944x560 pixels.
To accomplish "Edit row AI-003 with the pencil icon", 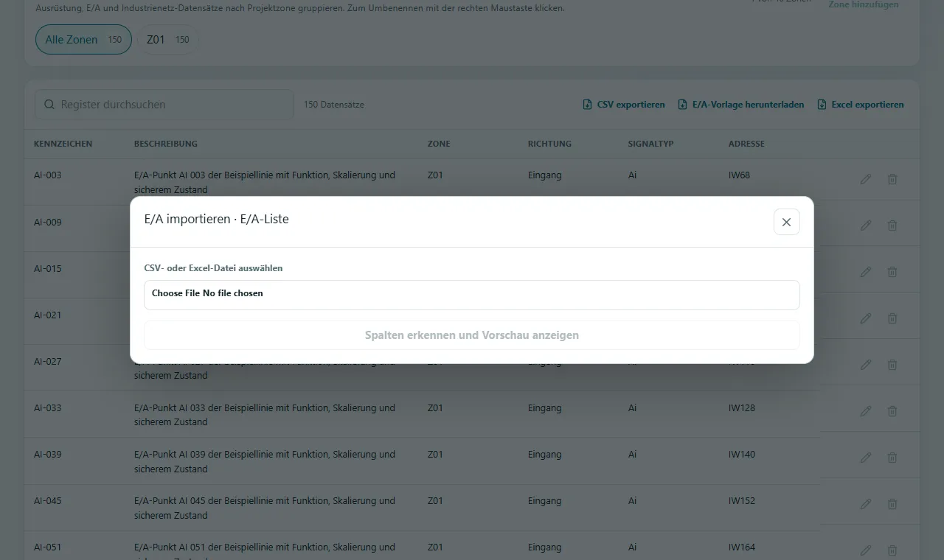I will point(866,179).
